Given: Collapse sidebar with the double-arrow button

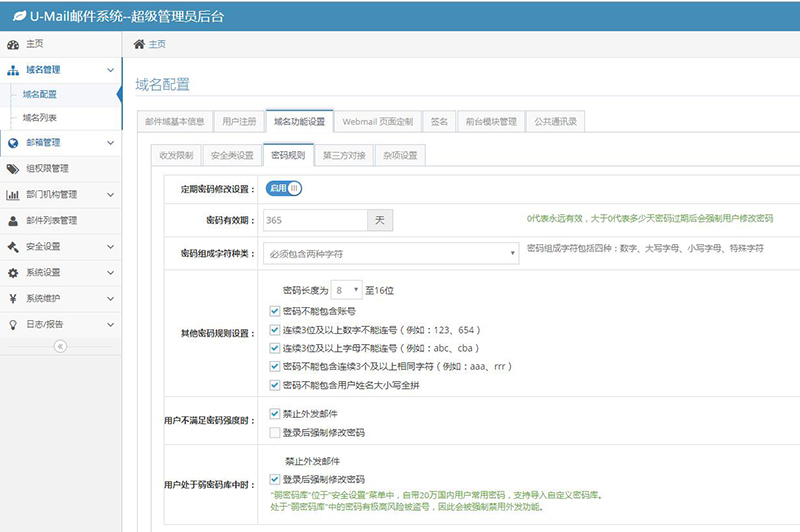Looking at the screenshot, I should (x=60, y=346).
